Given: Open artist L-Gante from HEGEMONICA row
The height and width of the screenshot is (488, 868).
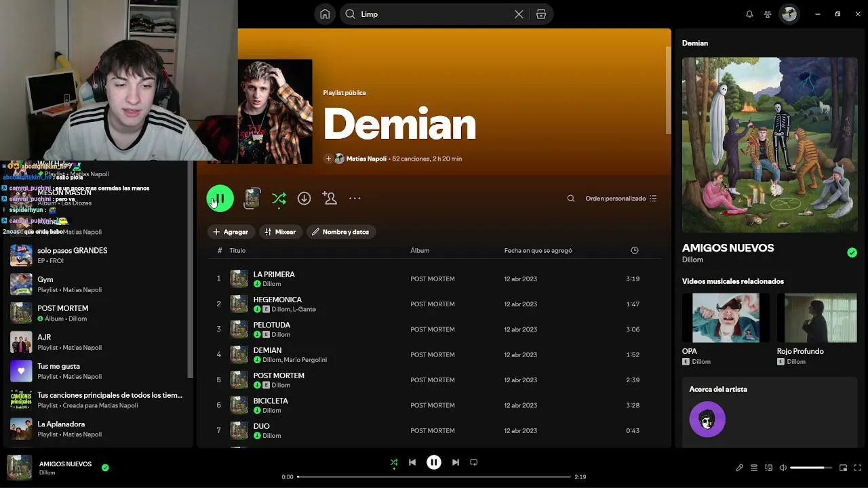Looking at the screenshot, I should pos(304,309).
